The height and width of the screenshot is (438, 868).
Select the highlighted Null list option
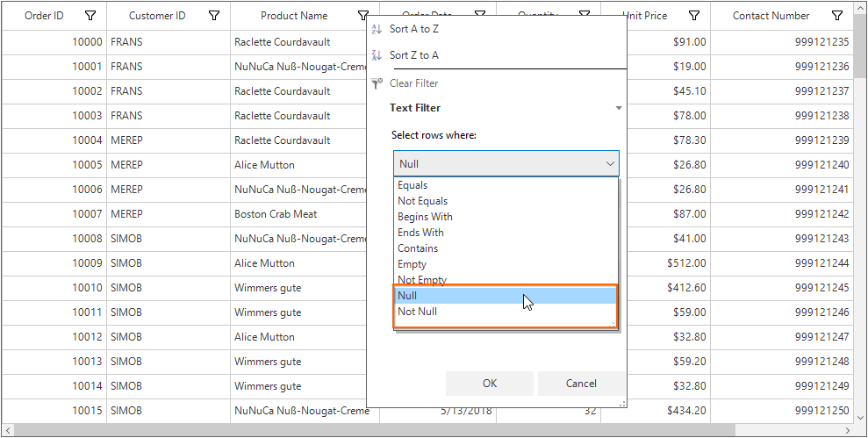[x=506, y=296]
